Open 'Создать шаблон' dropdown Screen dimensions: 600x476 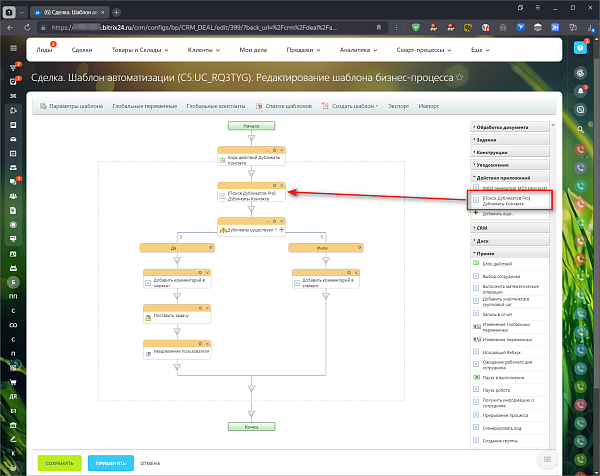coord(350,106)
